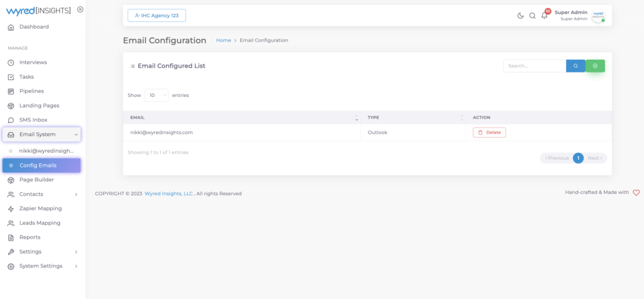
Task: Open the Super Admin profile avatar
Action: [599, 16]
